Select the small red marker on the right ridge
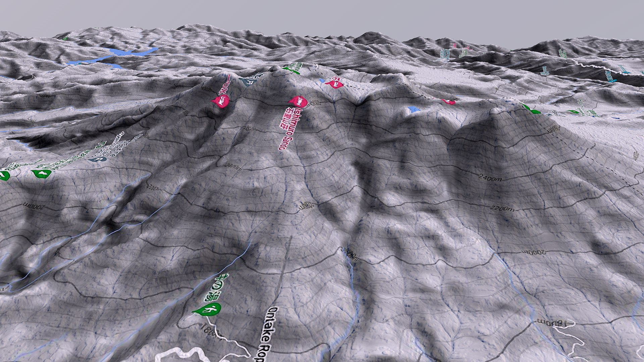This screenshot has width=644, height=362. tap(449, 102)
